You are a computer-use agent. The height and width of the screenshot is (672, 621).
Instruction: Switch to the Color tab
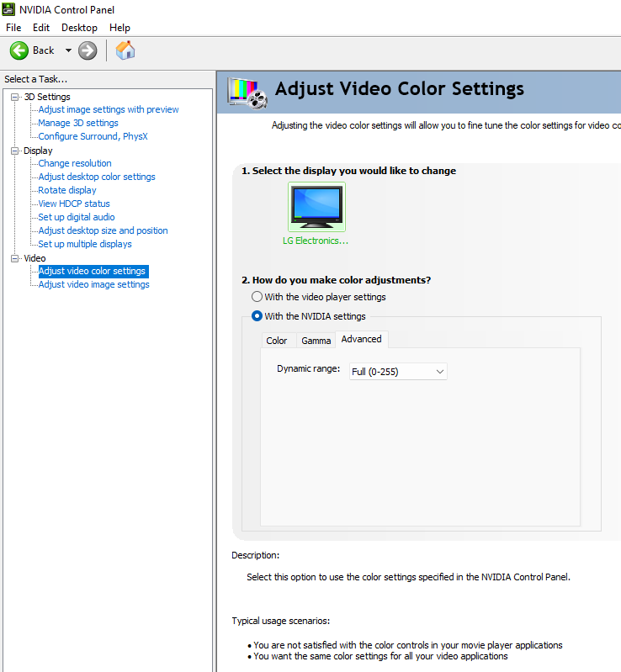tap(277, 341)
